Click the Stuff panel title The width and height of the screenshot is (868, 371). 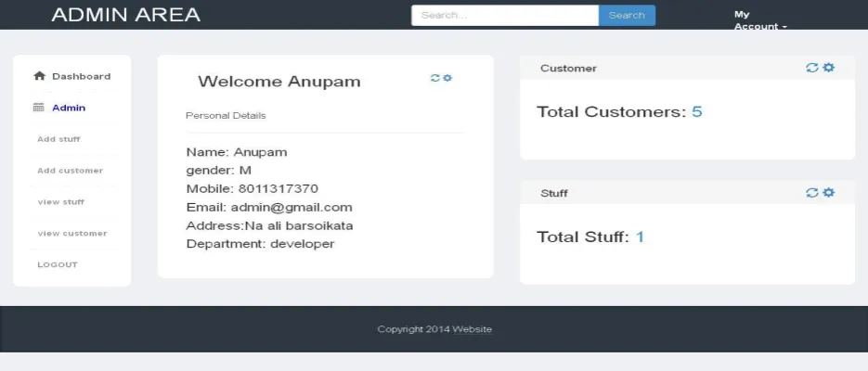[x=554, y=194]
